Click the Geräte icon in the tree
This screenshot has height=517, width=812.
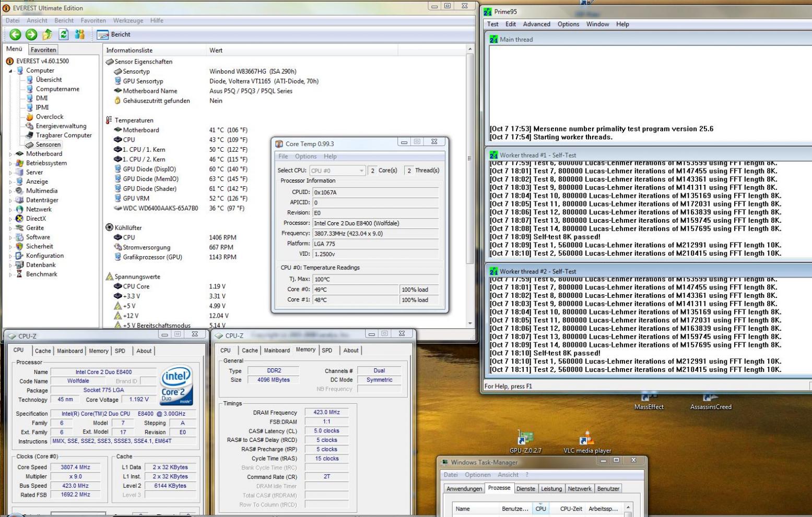point(19,228)
